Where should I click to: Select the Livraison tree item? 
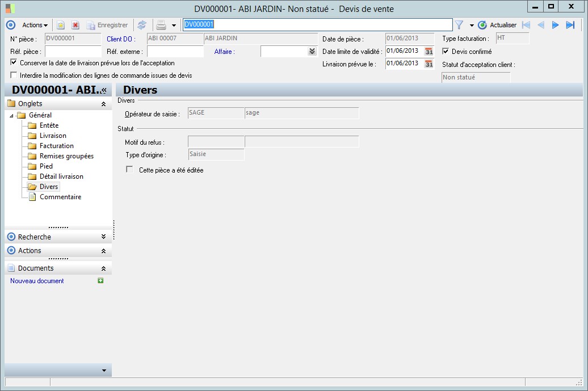53,136
